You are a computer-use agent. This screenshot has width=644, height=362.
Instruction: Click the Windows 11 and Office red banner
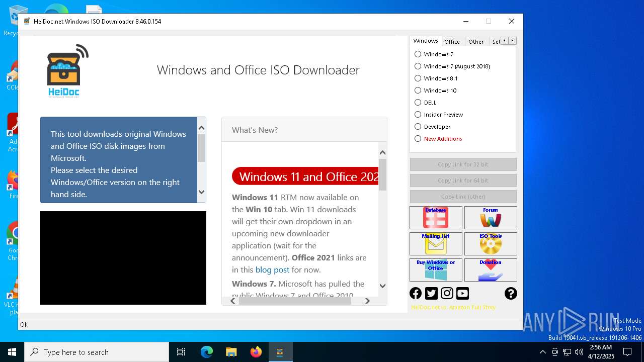305,176
